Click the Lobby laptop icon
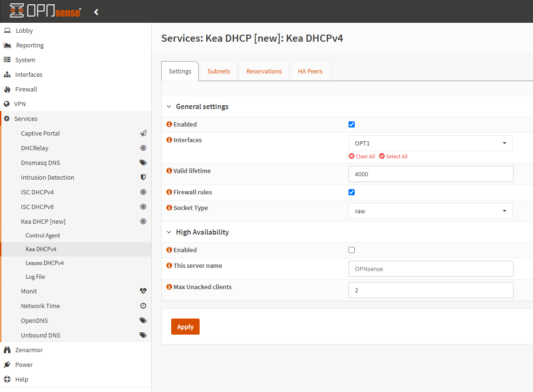533x392 pixels. (x=7, y=30)
